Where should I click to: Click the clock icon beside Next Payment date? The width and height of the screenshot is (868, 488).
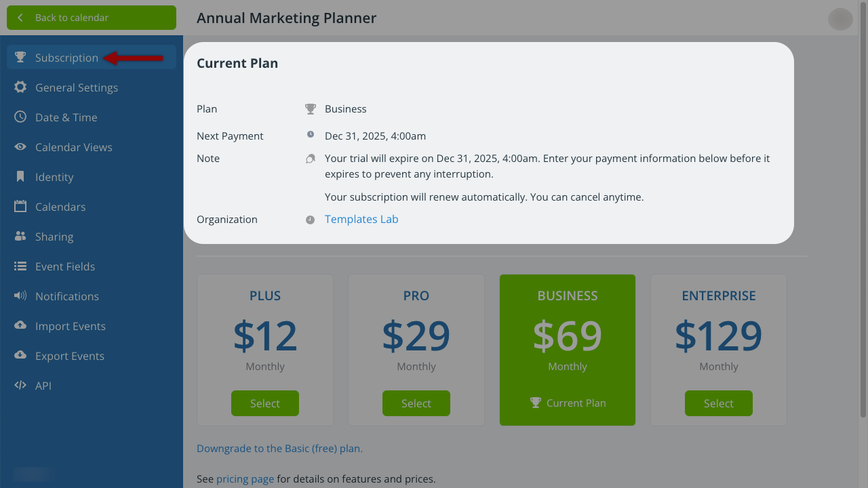tap(311, 135)
